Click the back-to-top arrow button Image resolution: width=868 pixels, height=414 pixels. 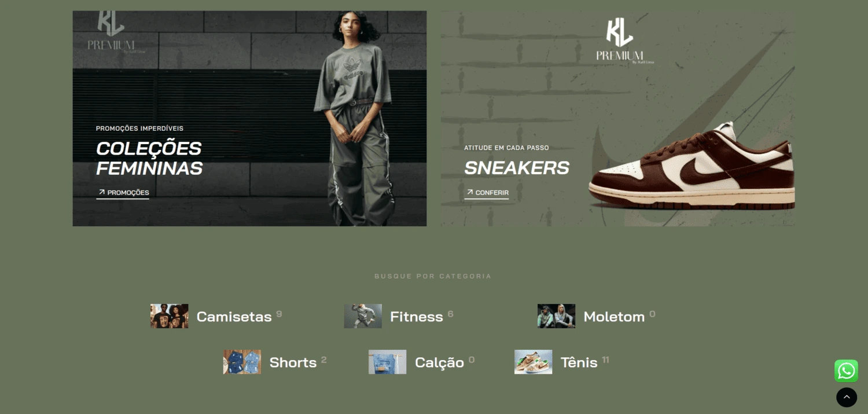tap(847, 397)
